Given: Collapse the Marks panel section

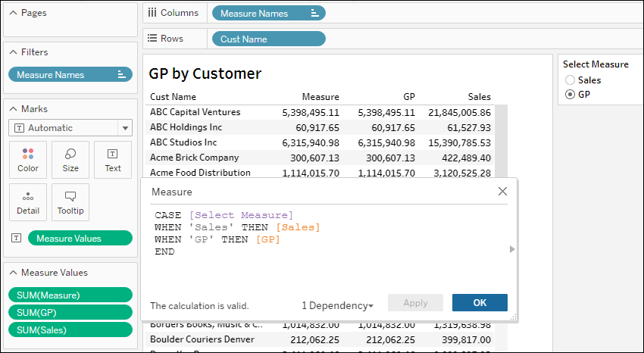Looking at the screenshot, I should point(14,109).
